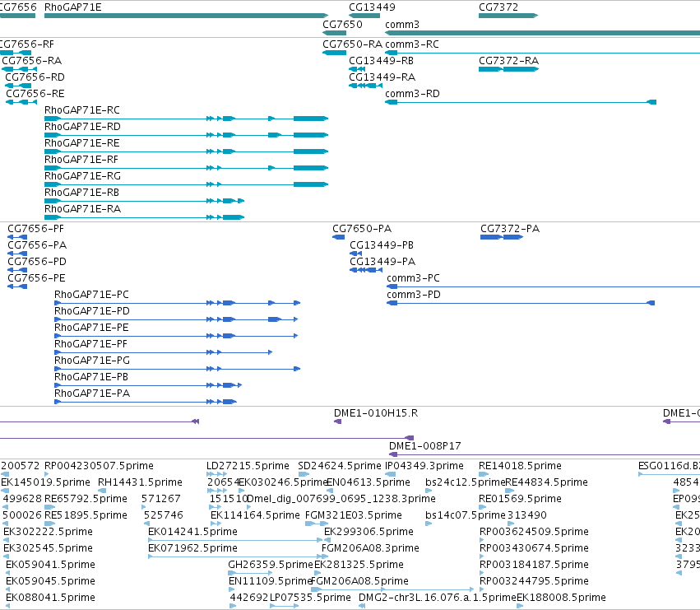Click protein CG7656-PD label
The image size is (700, 610).
tap(37, 262)
